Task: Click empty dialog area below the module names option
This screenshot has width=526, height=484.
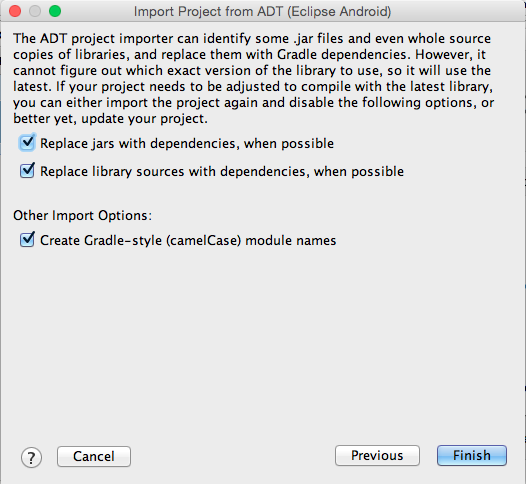Action: pyautogui.click(x=263, y=335)
